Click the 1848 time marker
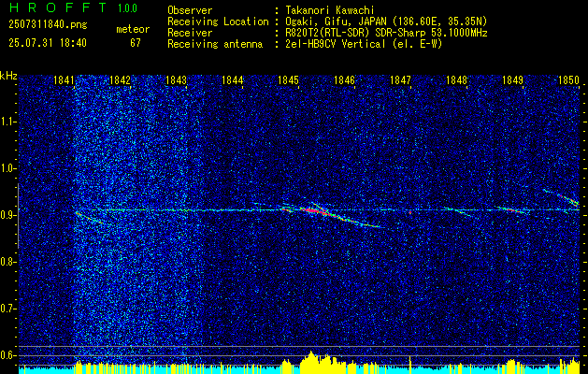588x374 pixels. point(456,79)
